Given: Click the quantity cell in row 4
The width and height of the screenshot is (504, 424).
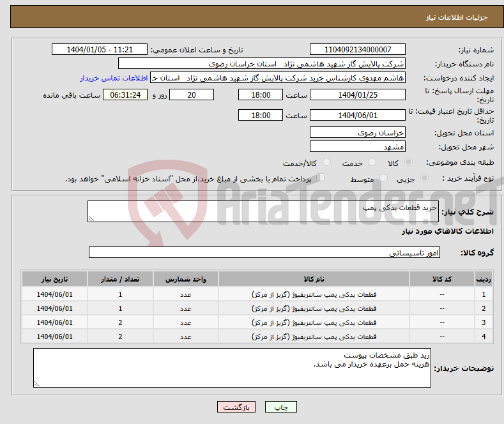Looking at the screenshot, I should [x=120, y=337].
